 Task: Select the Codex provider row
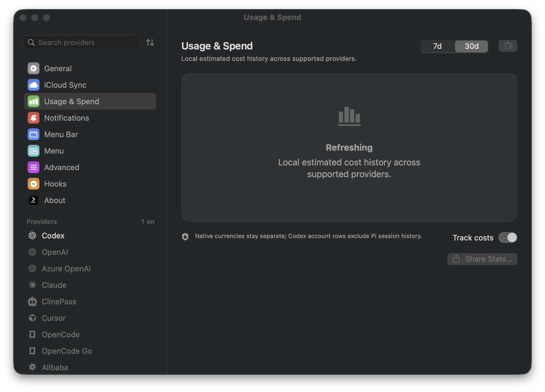pyautogui.click(x=90, y=236)
